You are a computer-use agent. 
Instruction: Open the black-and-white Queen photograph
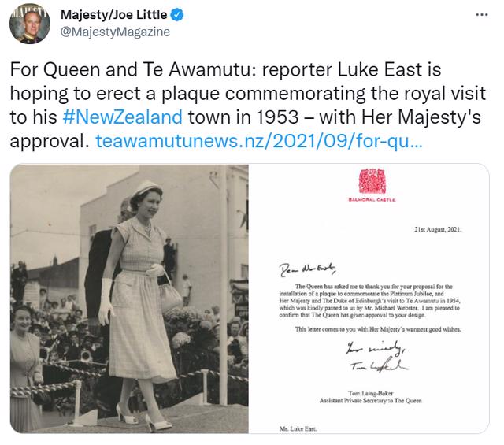(129, 299)
